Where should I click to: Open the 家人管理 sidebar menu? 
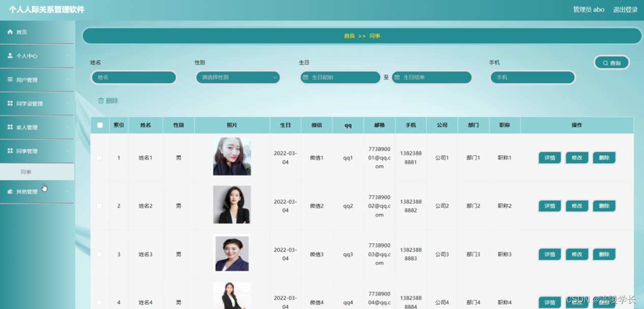pos(37,127)
